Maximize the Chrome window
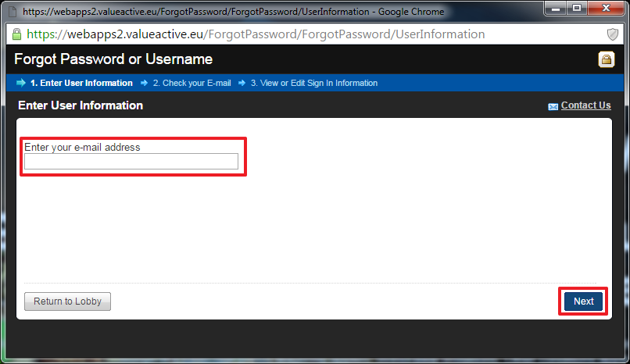Screen dimensions: 630x364 (577, 8)
